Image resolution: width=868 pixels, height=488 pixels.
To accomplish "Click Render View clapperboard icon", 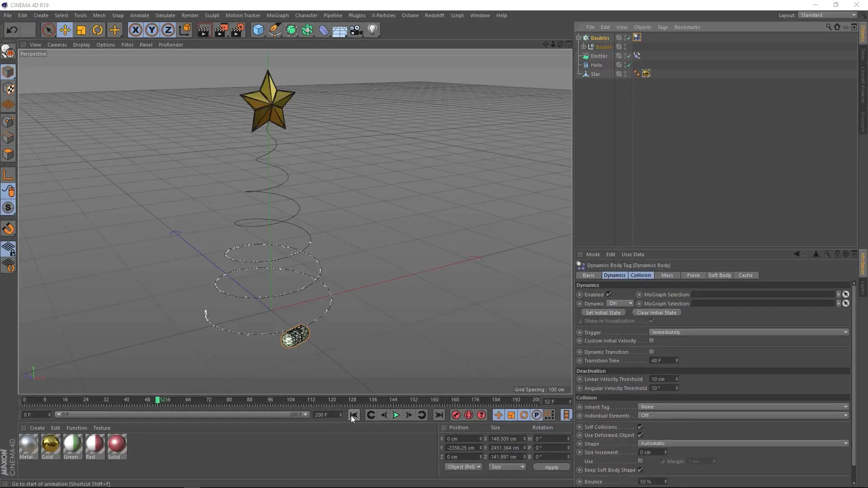I will point(204,30).
